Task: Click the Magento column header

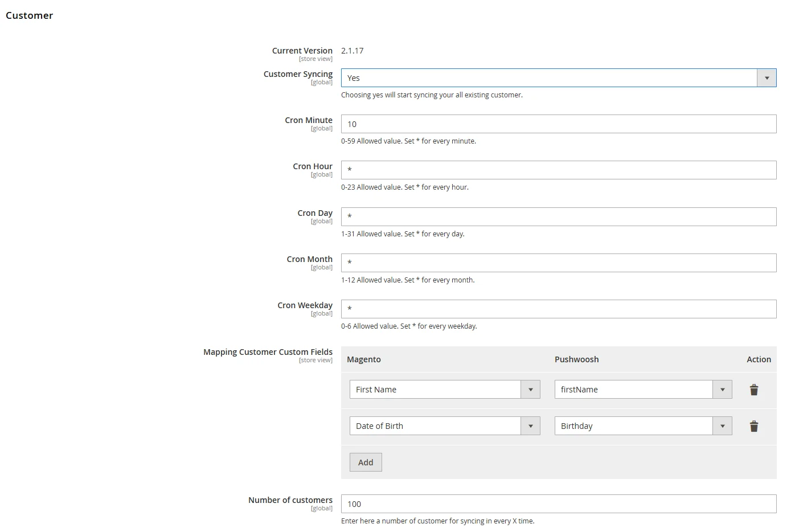Action: pyautogui.click(x=363, y=359)
